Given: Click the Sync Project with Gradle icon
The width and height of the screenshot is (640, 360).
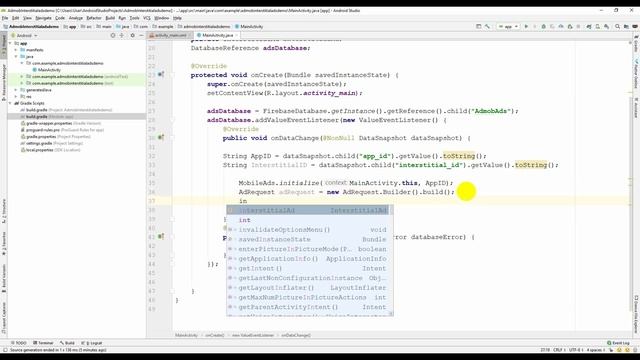Looking at the screenshot, I should [x=589, y=27].
